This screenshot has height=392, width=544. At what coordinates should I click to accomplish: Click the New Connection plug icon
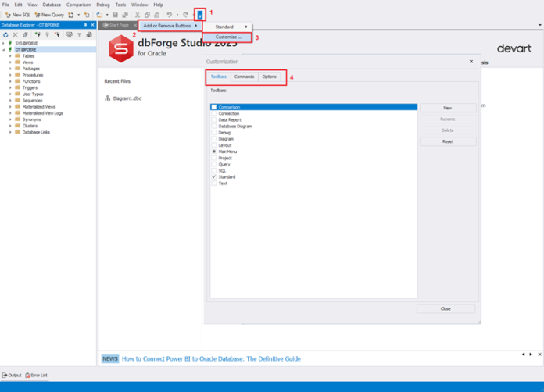pos(38,34)
